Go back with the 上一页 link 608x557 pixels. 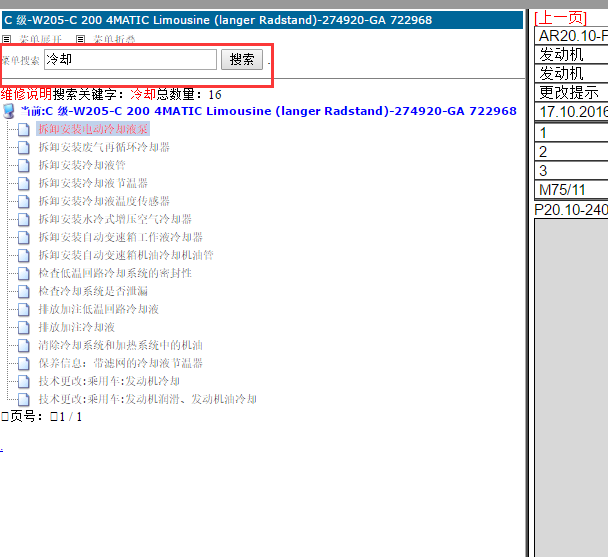(x=560, y=18)
